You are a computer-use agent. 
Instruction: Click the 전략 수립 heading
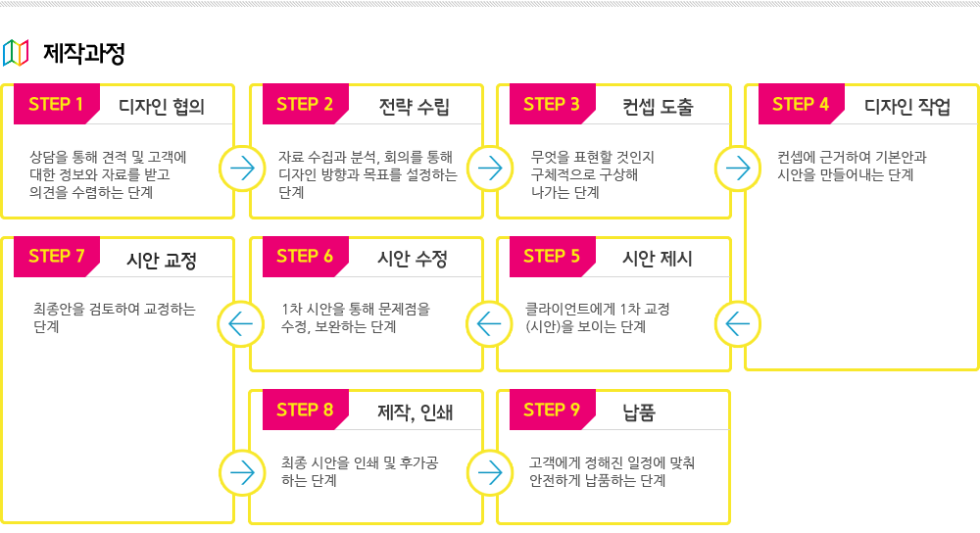click(x=414, y=106)
